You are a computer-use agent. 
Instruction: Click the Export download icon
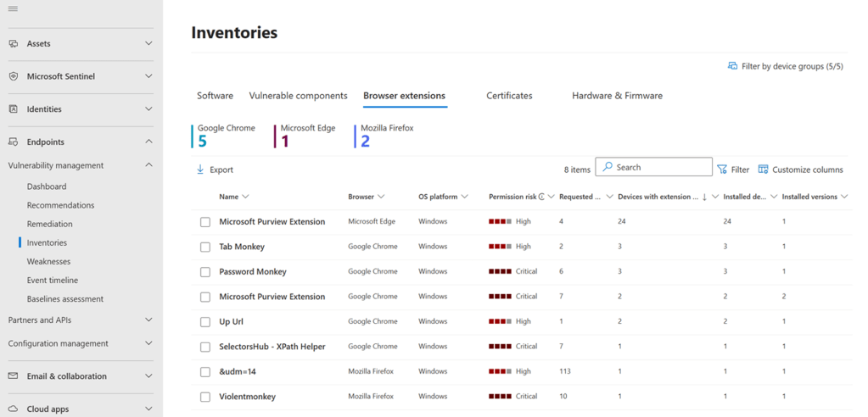click(201, 170)
